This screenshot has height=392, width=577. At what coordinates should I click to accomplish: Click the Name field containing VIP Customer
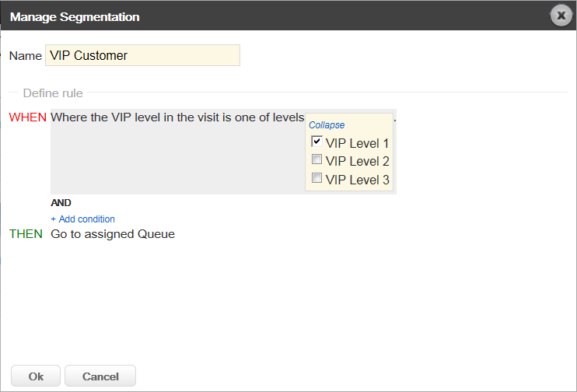(142, 55)
